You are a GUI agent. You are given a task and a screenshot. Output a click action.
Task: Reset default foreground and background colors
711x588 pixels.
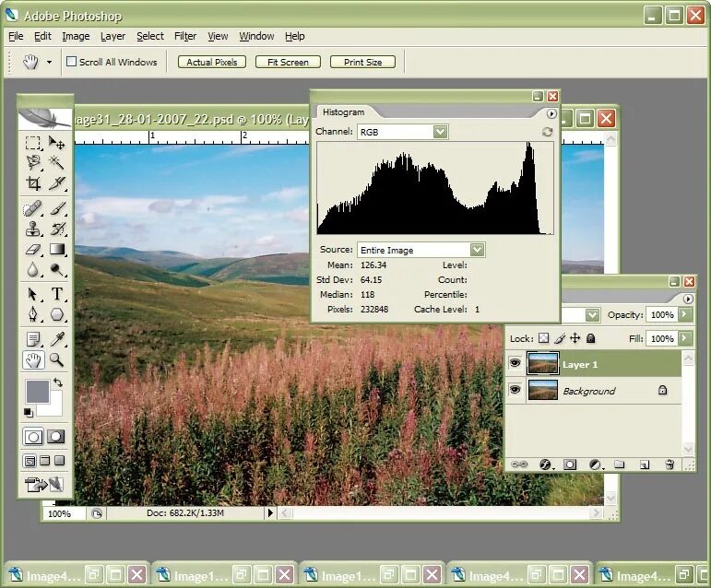point(28,412)
